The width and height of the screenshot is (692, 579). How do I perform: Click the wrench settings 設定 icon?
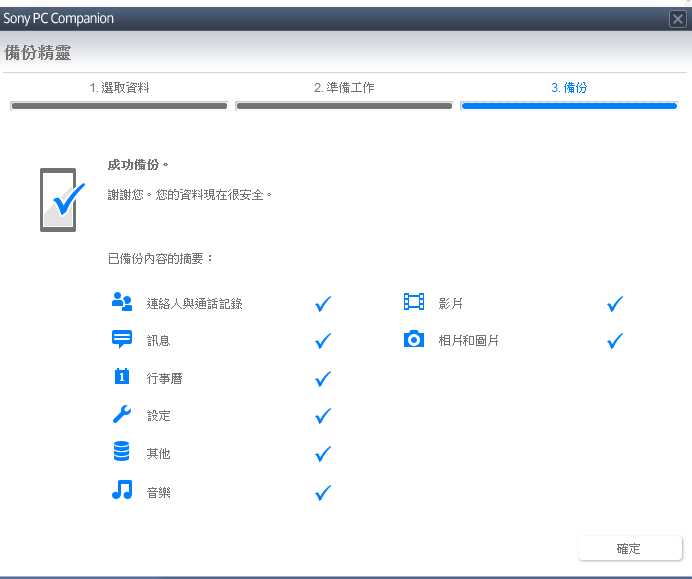click(122, 414)
